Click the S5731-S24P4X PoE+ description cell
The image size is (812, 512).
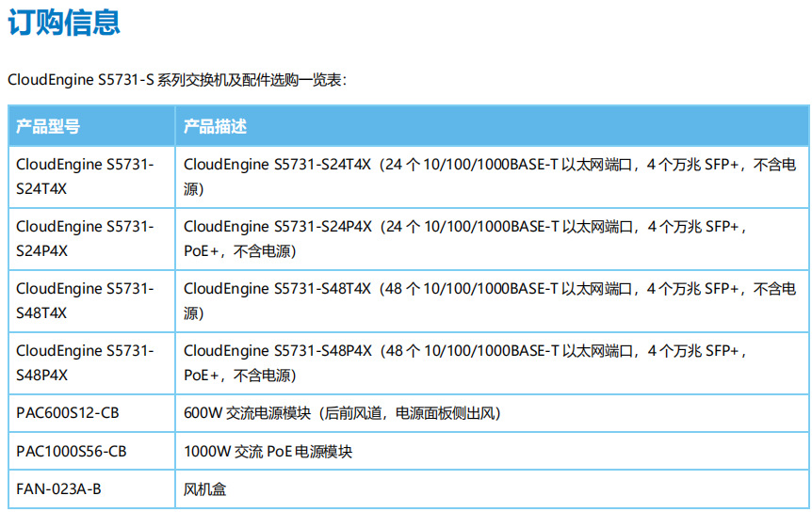click(492, 239)
